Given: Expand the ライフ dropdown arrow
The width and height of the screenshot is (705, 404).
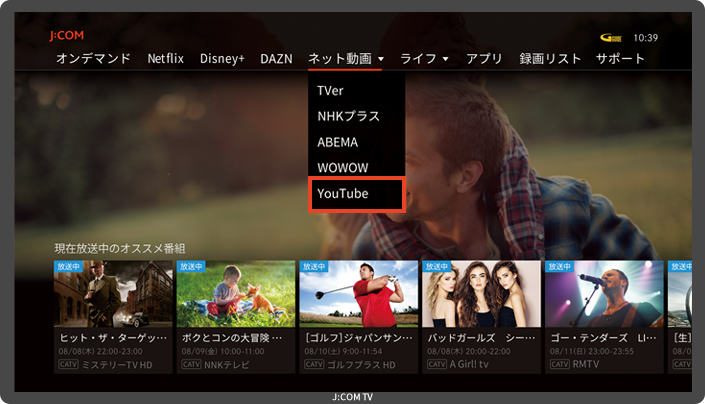Looking at the screenshot, I should coord(446,59).
